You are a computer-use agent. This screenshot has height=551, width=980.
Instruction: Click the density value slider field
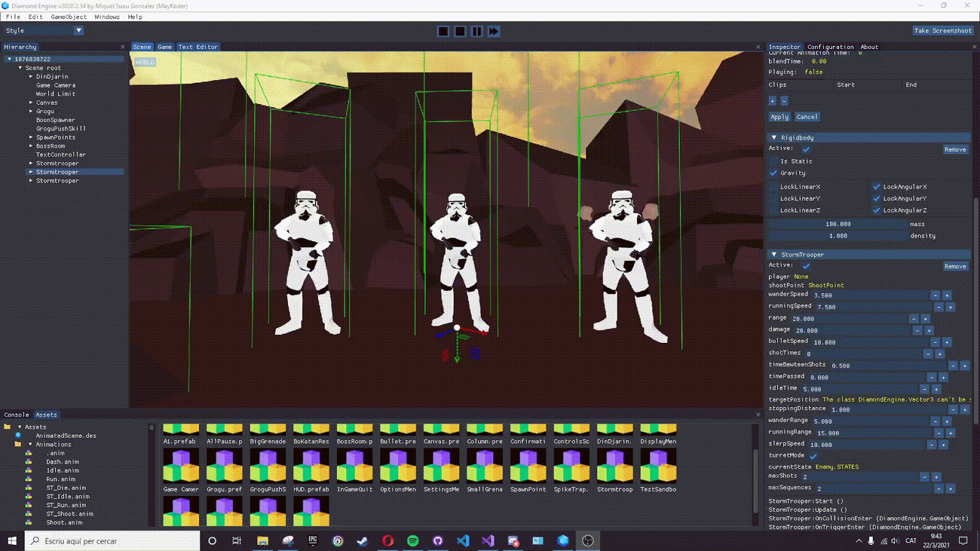pyautogui.click(x=838, y=236)
